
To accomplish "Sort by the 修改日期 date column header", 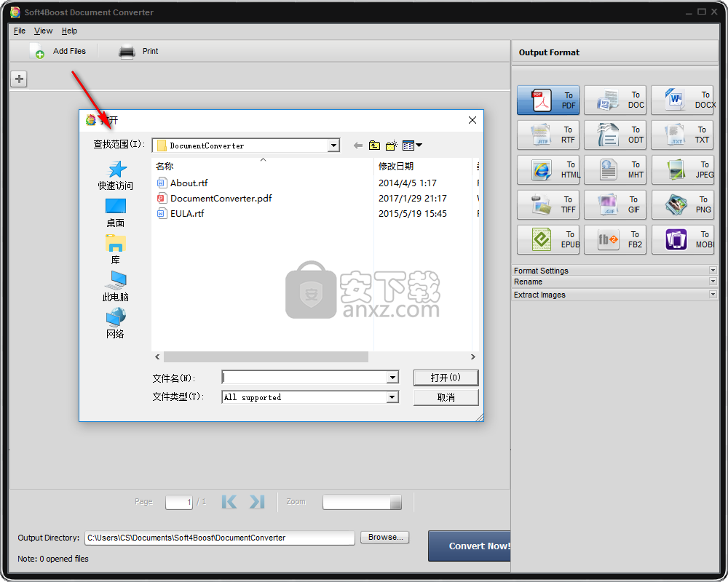I will coord(422,166).
